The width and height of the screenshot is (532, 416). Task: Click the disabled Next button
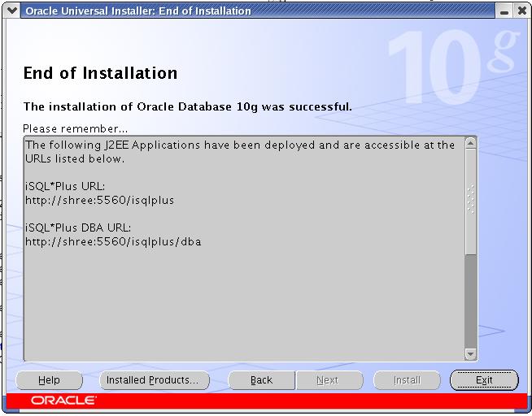coord(329,380)
